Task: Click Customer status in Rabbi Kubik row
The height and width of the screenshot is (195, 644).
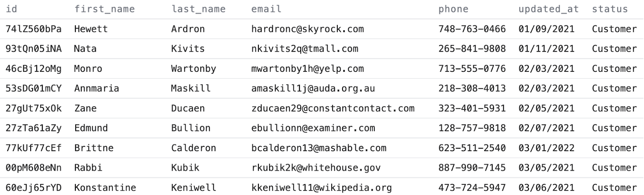Action: (614, 168)
